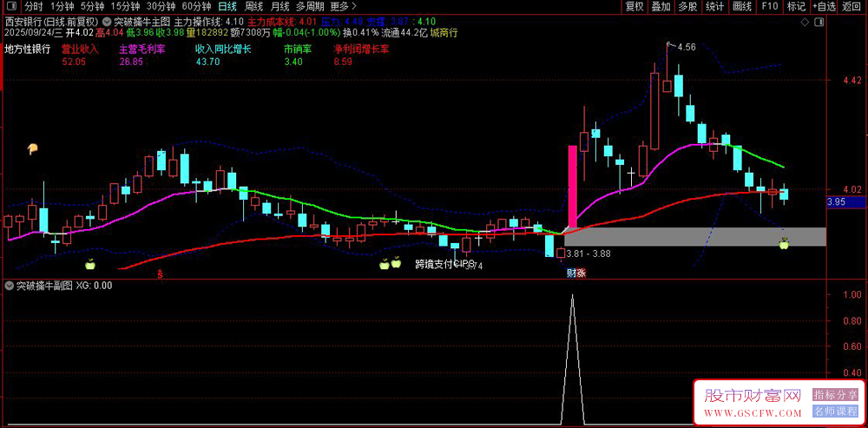Click the apple marker below the S signal's left
Screen dimensions: 868x428
pos(90,264)
